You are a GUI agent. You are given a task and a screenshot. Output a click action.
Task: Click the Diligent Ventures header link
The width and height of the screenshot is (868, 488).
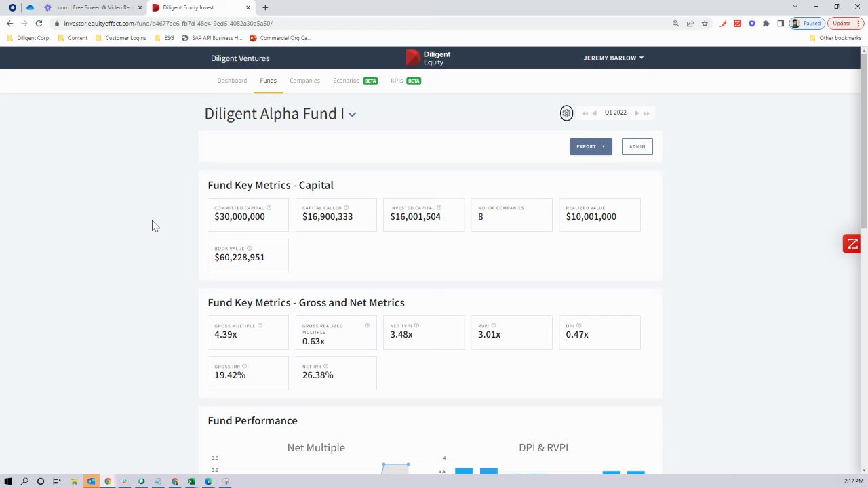(x=240, y=58)
